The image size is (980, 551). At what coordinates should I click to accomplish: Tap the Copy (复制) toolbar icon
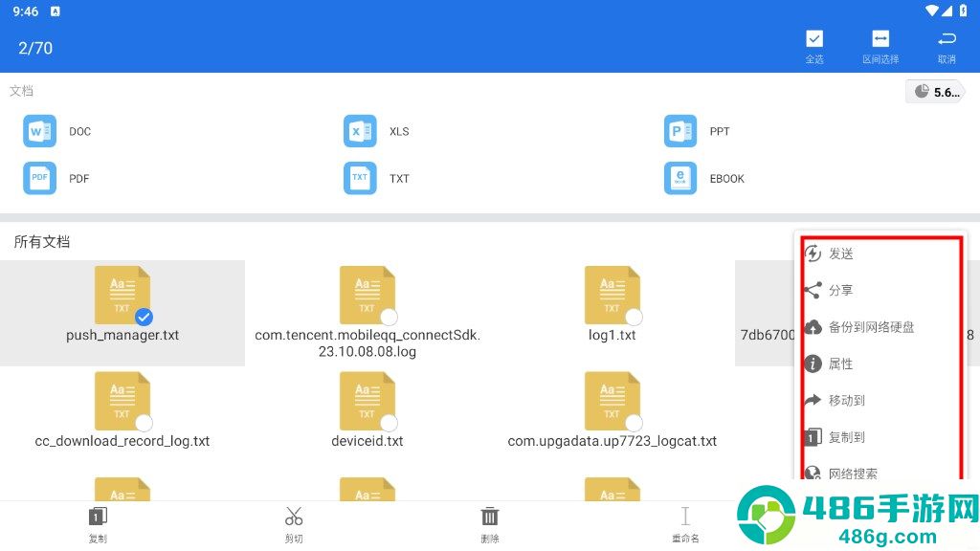[x=98, y=517]
